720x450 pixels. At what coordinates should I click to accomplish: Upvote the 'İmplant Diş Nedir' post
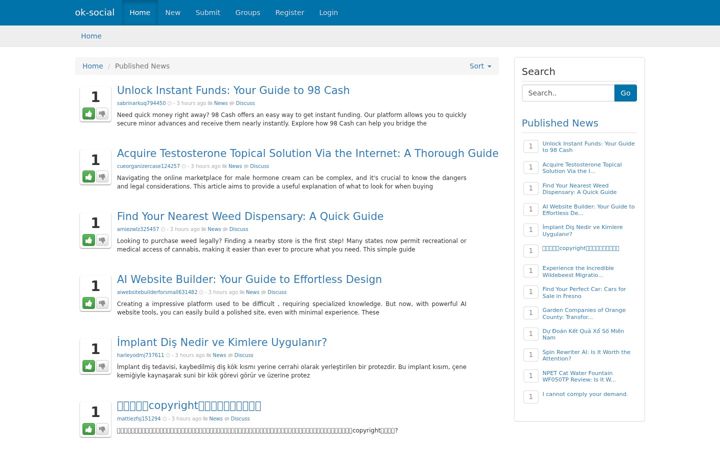pos(89,366)
